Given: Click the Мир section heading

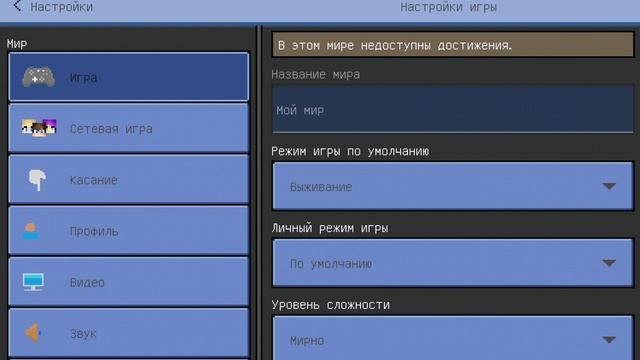Looking at the screenshot, I should (17, 43).
